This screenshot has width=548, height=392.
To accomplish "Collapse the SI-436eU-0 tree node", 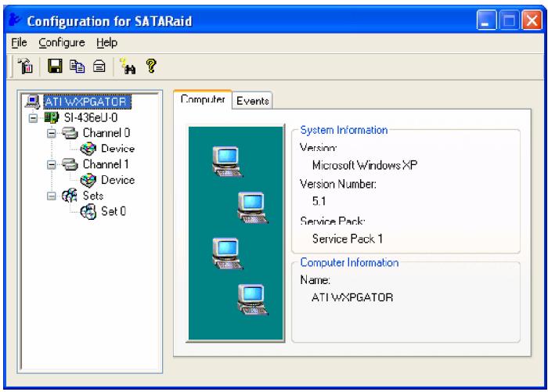I will pyautogui.click(x=33, y=118).
